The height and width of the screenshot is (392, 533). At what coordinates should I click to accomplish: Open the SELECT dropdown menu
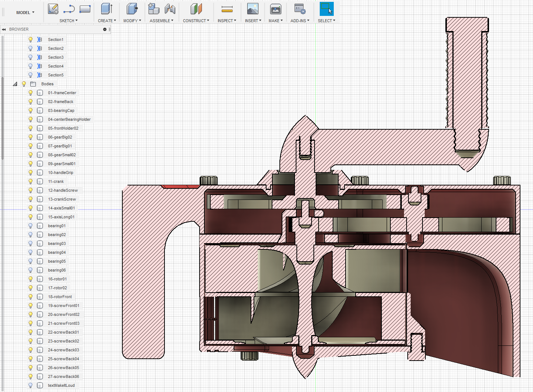coord(326,21)
